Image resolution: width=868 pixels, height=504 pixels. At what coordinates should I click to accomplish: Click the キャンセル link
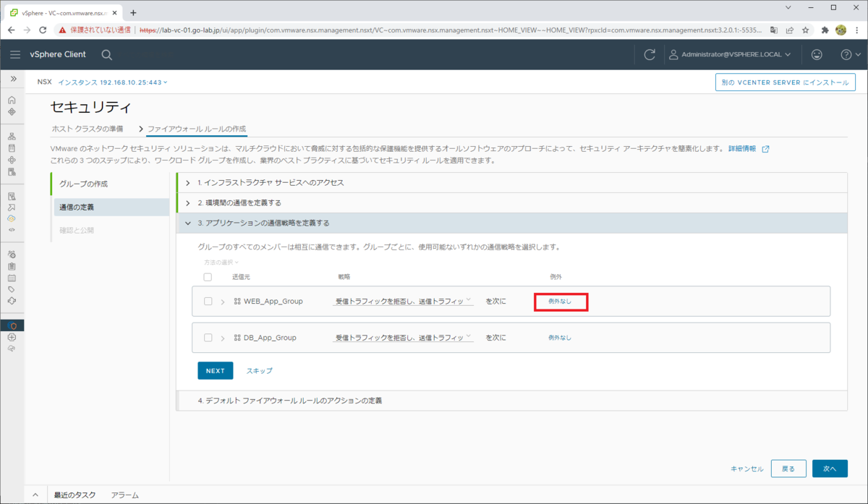pos(746,469)
